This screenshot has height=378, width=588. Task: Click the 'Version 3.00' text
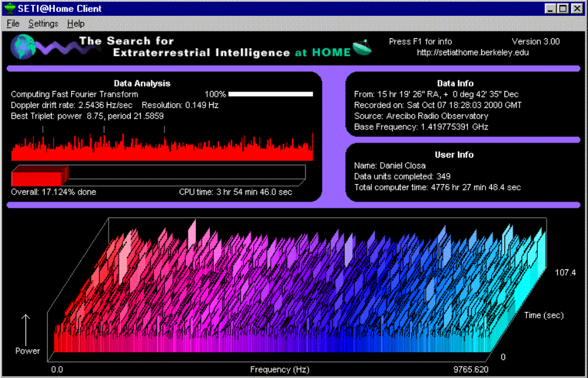tap(536, 41)
